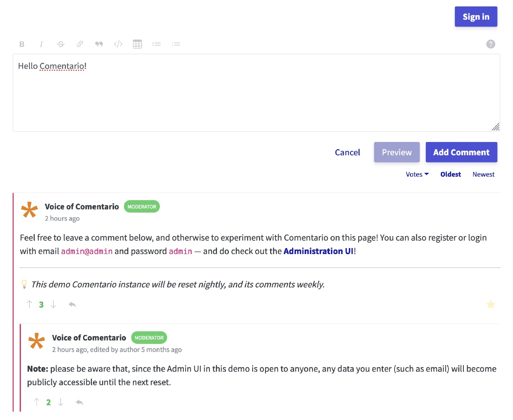Insert a table using the table icon
The width and height of the screenshot is (513, 420).
point(137,44)
